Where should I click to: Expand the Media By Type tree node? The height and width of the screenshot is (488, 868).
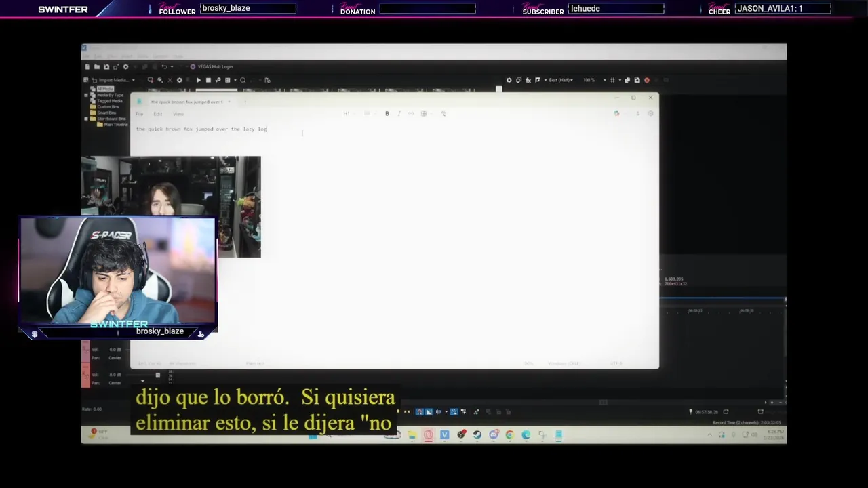[x=86, y=96]
